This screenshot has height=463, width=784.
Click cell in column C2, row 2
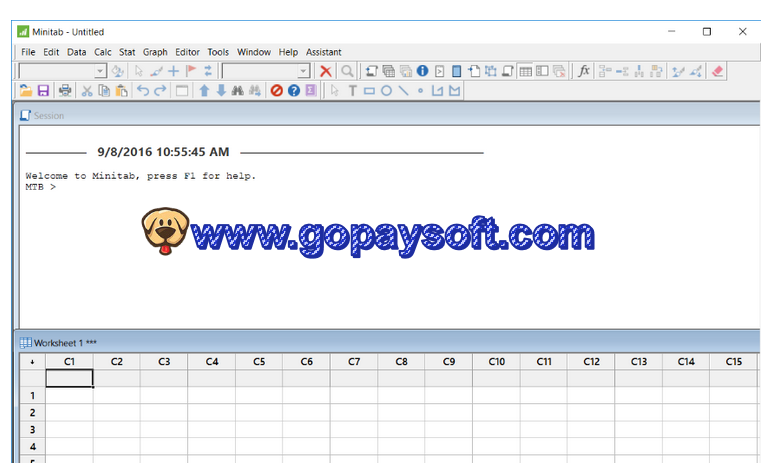click(x=116, y=412)
